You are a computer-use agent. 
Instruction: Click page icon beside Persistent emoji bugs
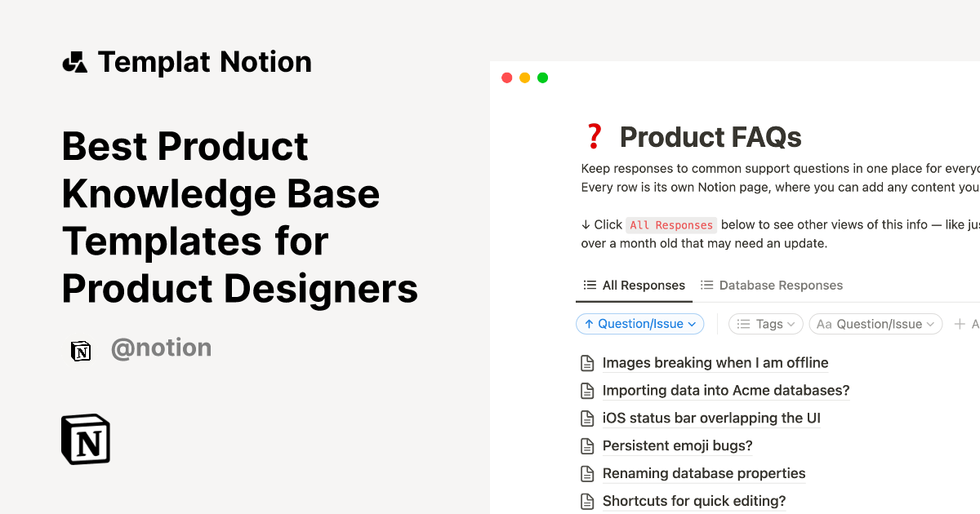[x=586, y=446]
